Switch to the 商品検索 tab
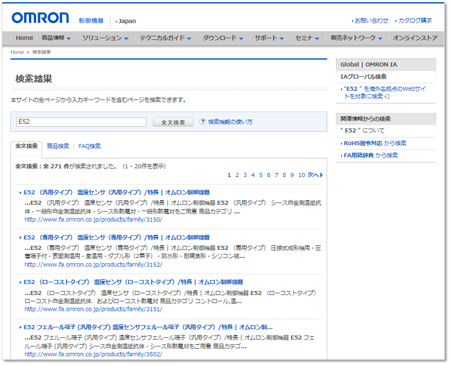This screenshot has width=450, height=365. point(58,146)
